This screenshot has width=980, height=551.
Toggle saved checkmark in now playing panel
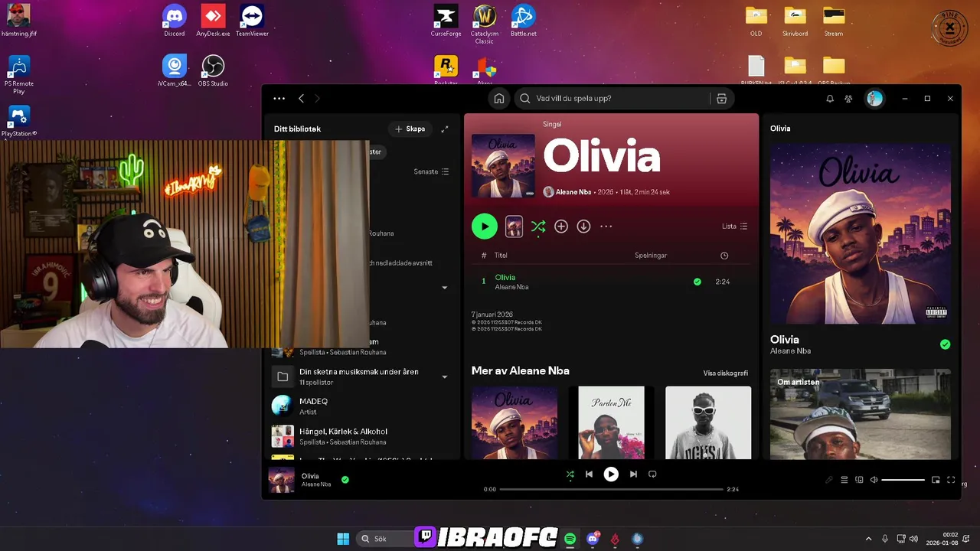945,344
